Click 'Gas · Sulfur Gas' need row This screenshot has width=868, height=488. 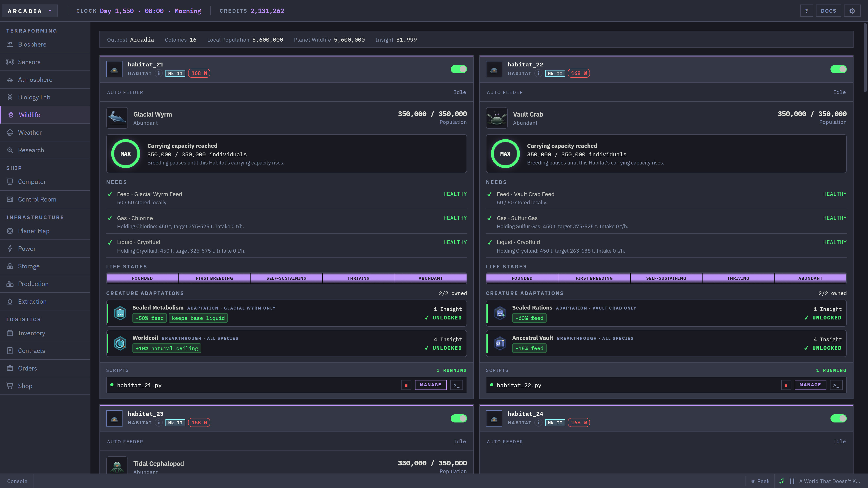[666, 222]
